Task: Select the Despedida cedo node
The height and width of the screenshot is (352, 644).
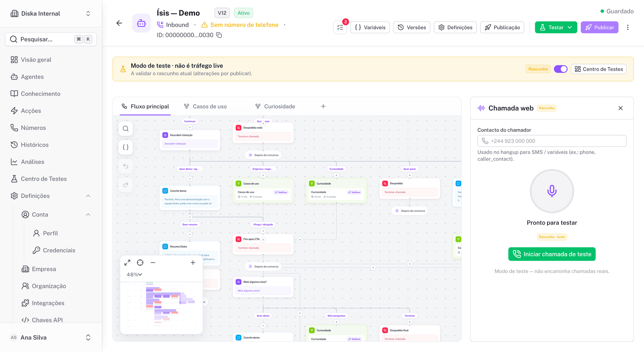Action: 263,133
